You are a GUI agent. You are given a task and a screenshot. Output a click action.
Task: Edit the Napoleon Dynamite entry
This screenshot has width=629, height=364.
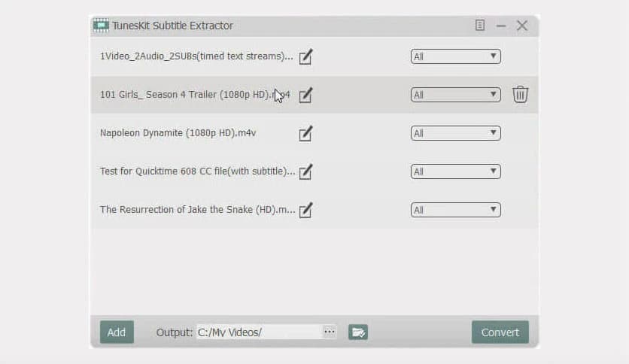[305, 134]
